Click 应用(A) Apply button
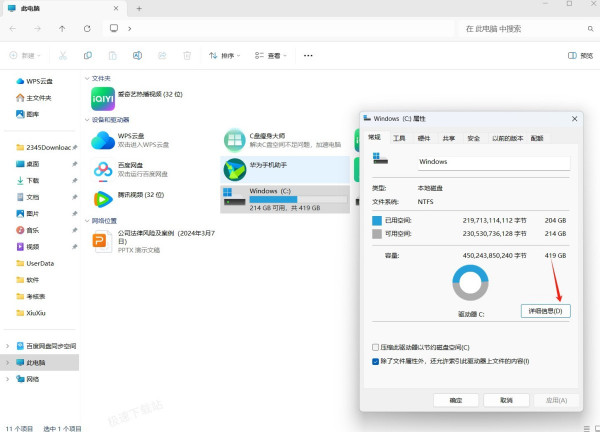Screen dimensions: 600x432 (556, 400)
